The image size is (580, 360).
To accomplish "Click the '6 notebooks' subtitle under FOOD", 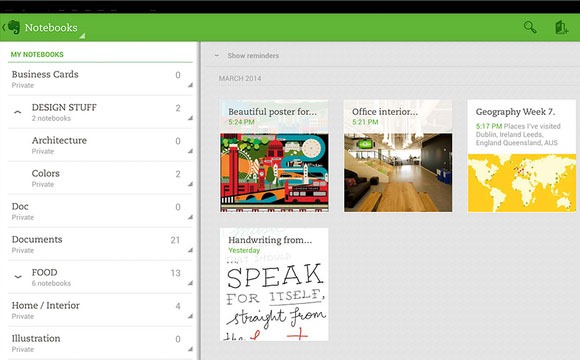I will (51, 283).
